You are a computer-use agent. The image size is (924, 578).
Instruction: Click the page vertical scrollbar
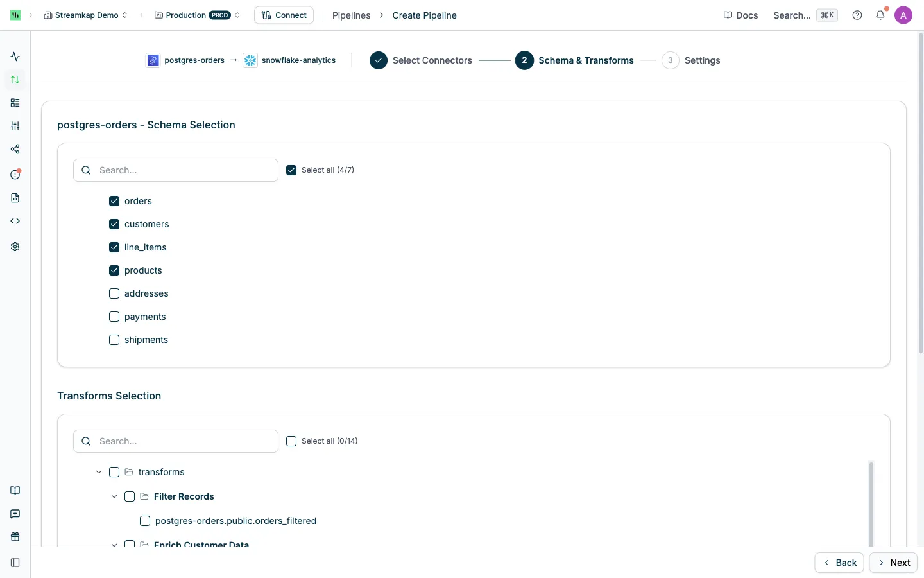tap(920, 193)
